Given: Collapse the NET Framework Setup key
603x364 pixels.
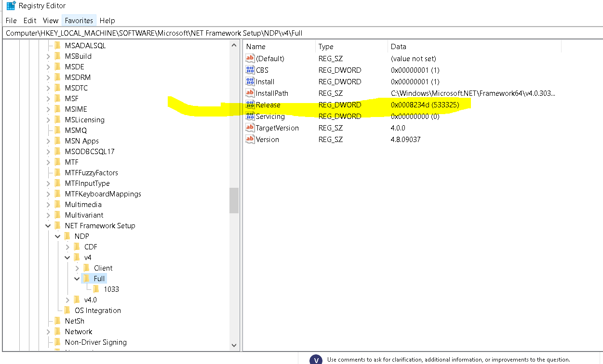Looking at the screenshot, I should 48,225.
